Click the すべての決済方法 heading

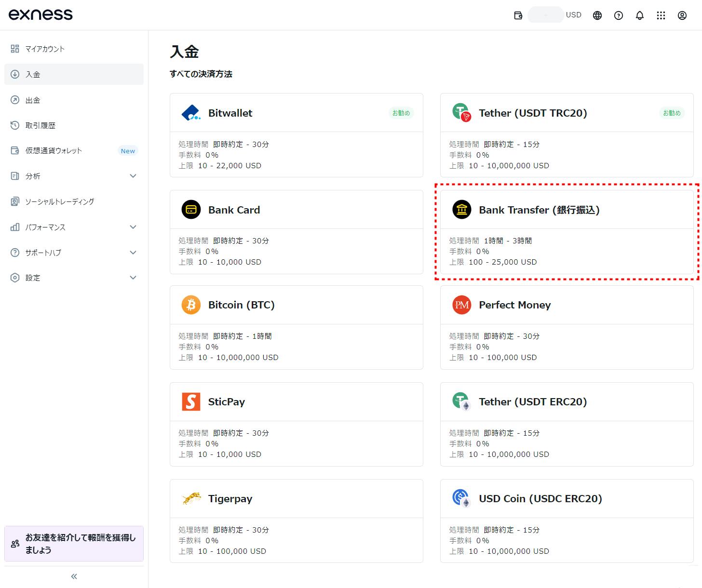pyautogui.click(x=201, y=74)
